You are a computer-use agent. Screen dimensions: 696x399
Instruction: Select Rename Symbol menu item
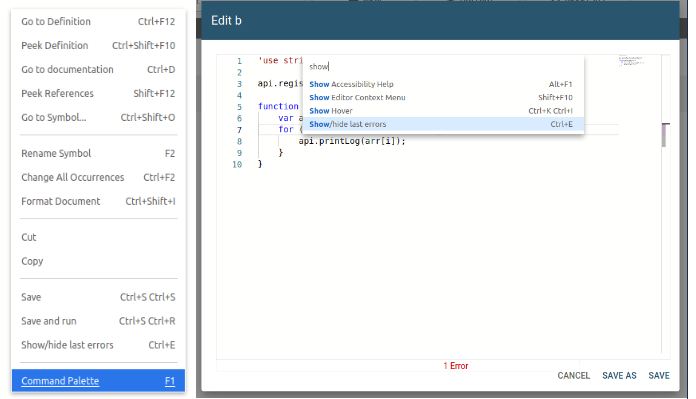98,153
